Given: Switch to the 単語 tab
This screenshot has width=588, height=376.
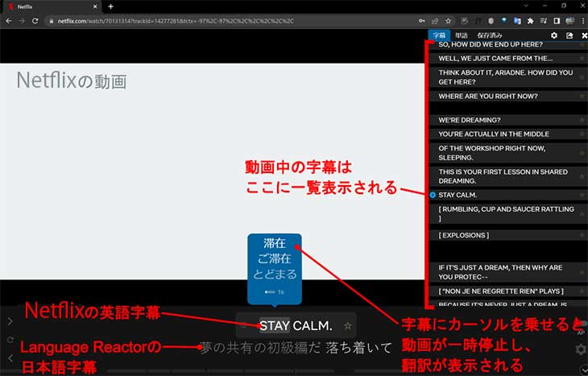Looking at the screenshot, I should (x=462, y=35).
